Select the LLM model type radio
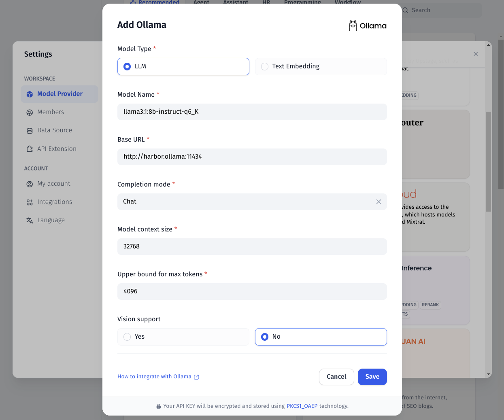This screenshot has width=504, height=420. 183,66
